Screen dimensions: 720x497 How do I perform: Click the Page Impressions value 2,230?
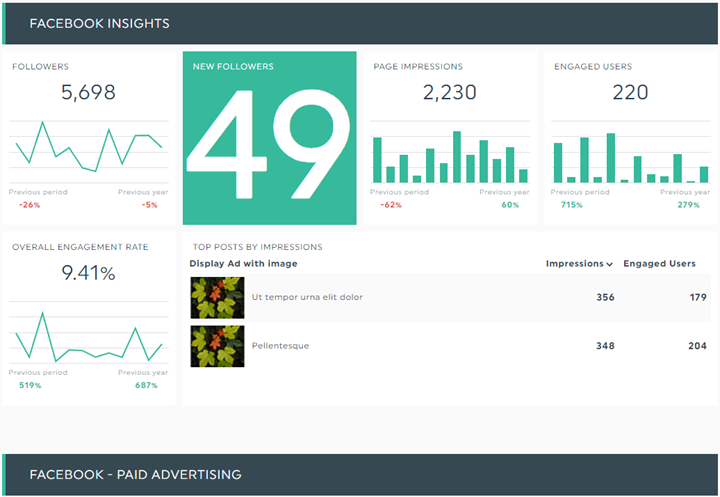click(450, 92)
